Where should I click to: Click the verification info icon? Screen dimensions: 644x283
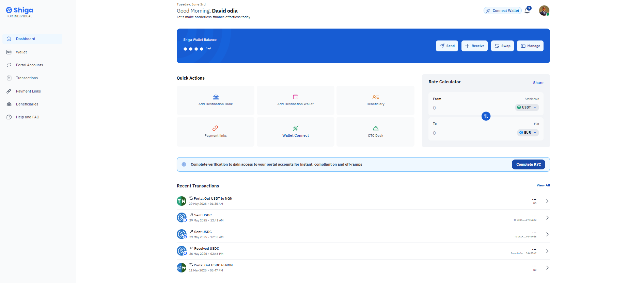tap(184, 164)
